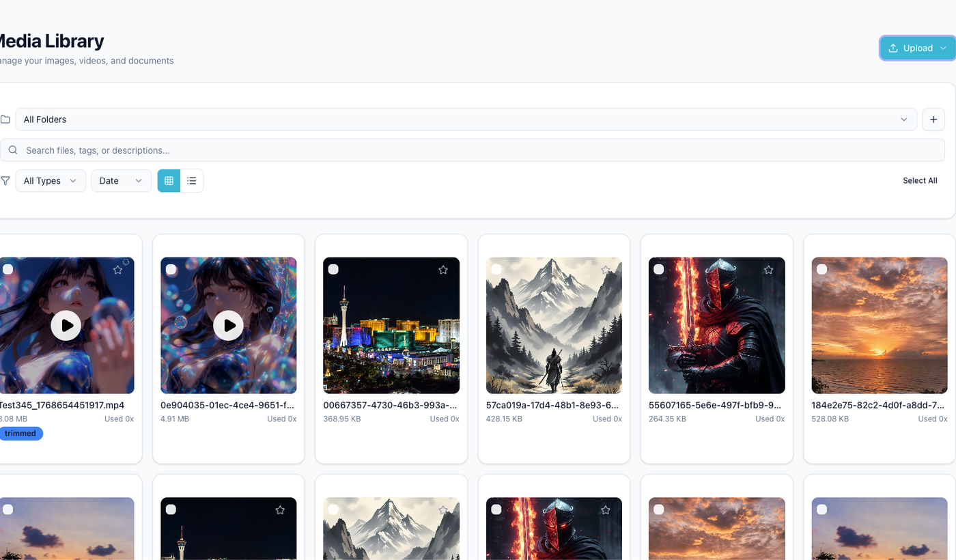The width and height of the screenshot is (956, 560).
Task: Click filename 00667357-4730-46b3-993a-...
Action: pos(390,405)
